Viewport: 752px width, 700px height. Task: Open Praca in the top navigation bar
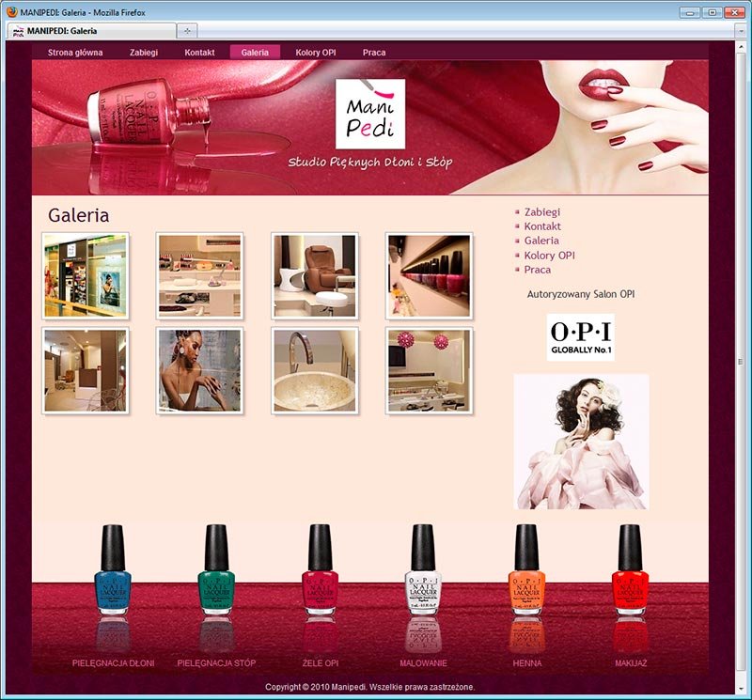pyautogui.click(x=374, y=53)
